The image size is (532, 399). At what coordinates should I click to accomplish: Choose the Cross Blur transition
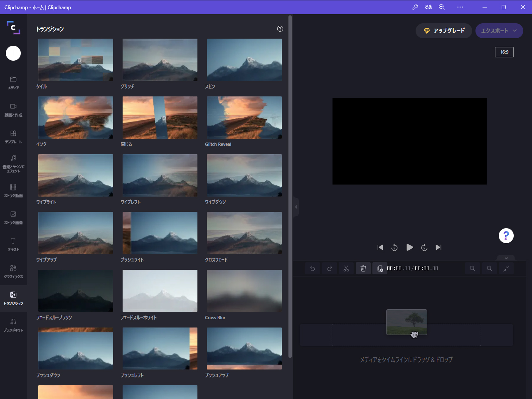pyautogui.click(x=244, y=291)
